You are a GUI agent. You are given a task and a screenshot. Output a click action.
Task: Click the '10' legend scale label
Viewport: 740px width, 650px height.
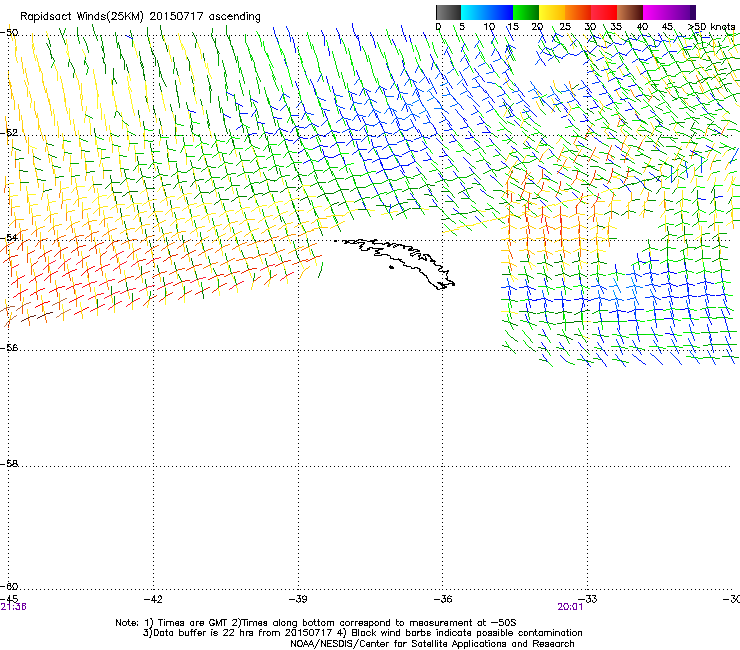click(489, 27)
